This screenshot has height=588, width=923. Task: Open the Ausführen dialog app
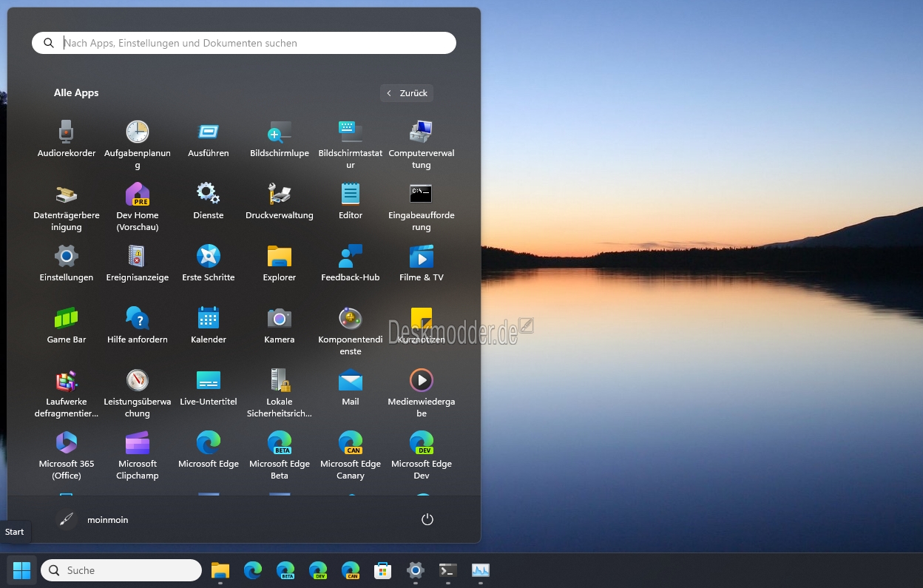click(209, 139)
